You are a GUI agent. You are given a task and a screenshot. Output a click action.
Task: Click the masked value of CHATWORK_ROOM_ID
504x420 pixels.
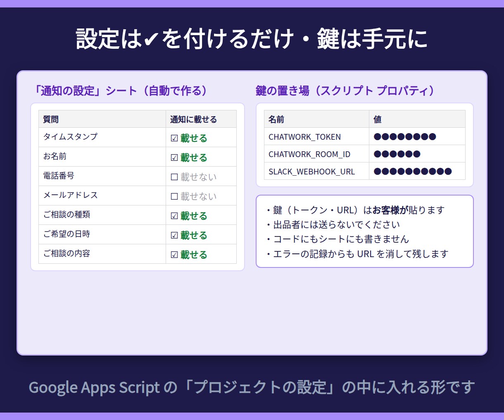(397, 154)
